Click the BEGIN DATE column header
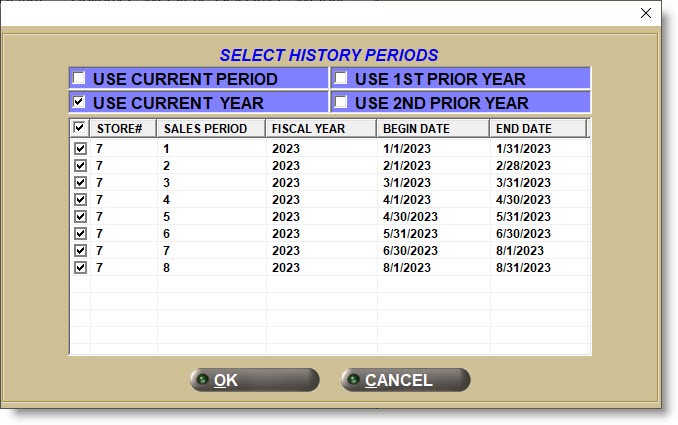 click(432, 129)
